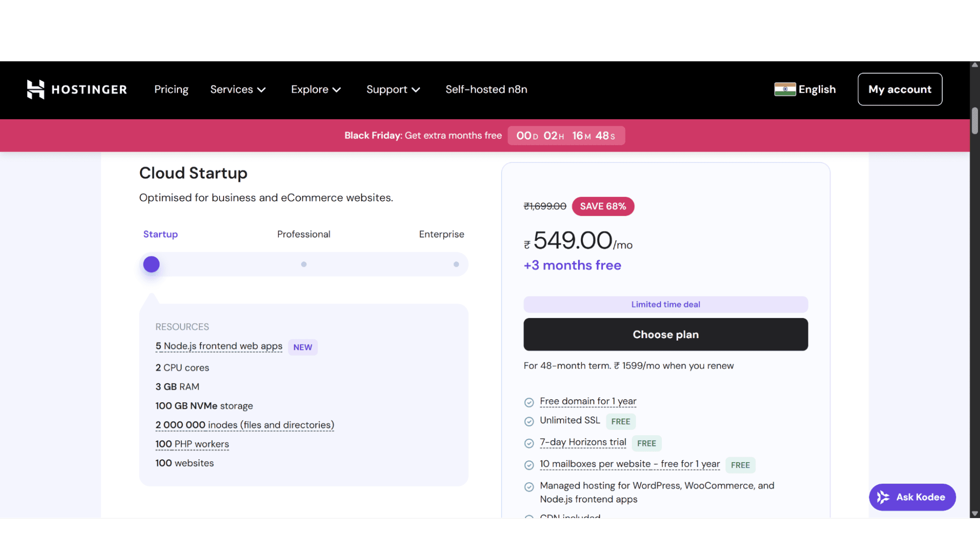This screenshot has width=980, height=552.
Task: Click checkmark icon beside Unlimited SSL
Action: [x=529, y=421]
